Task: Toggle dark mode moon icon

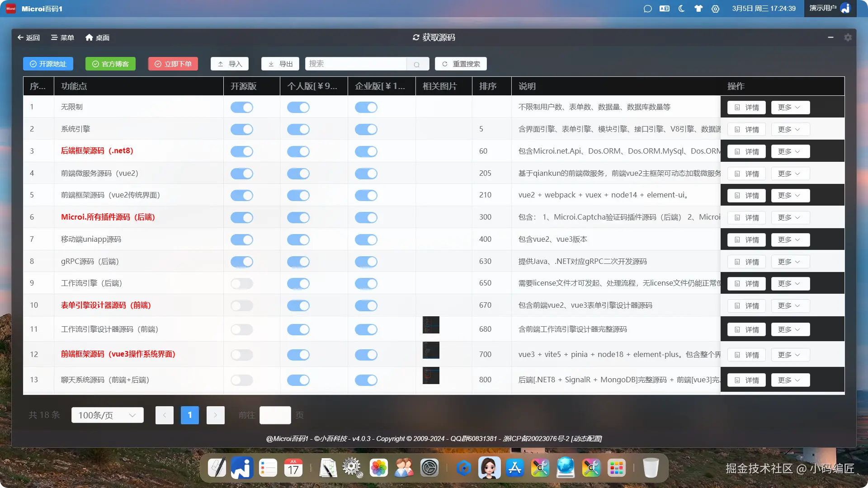Action: (x=681, y=9)
